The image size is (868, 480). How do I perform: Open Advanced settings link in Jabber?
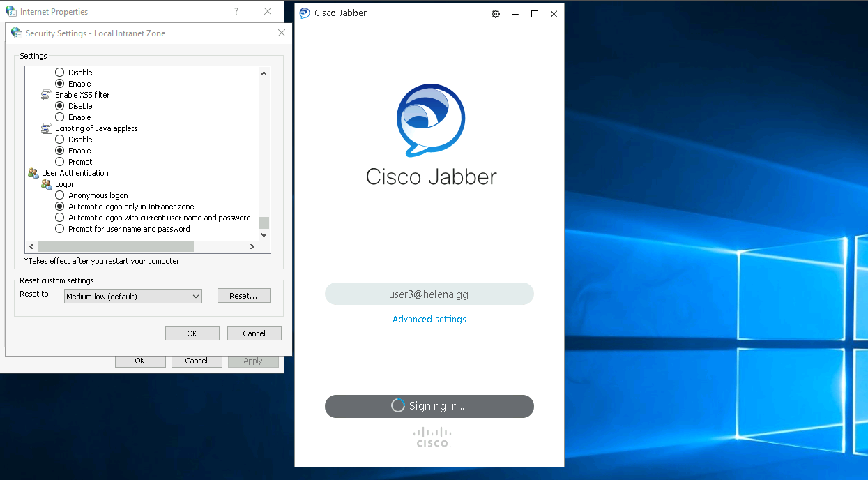click(x=429, y=320)
